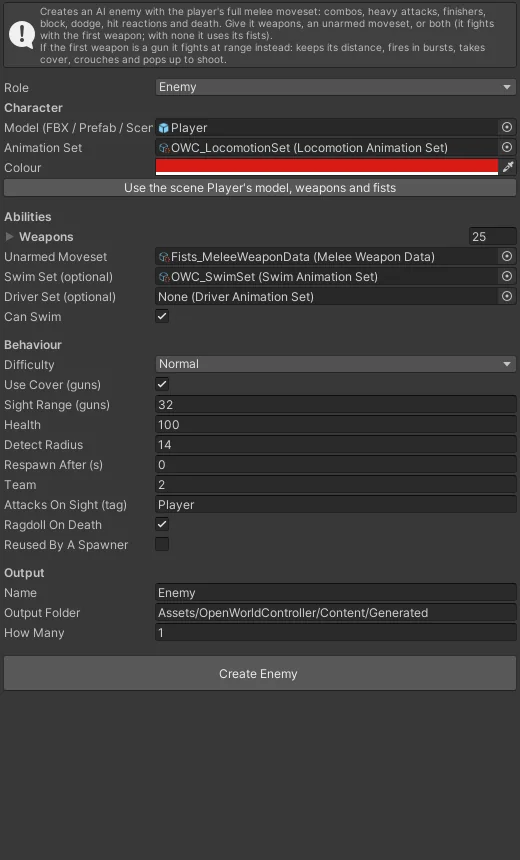Open the red Colour swatch picker

[327, 167]
